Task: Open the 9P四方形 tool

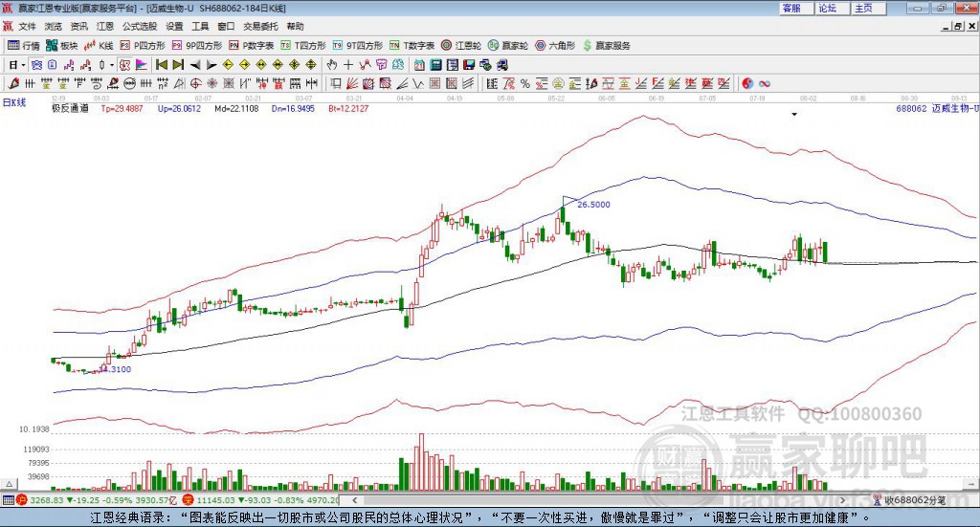Action: click(x=197, y=46)
